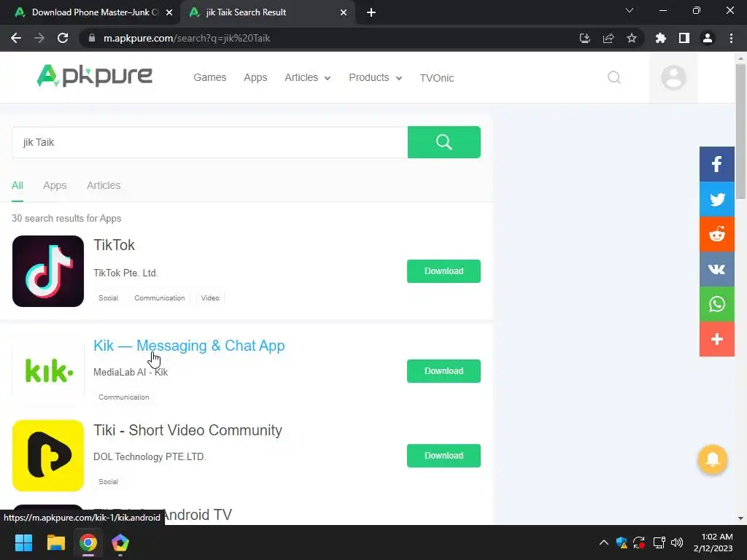The height and width of the screenshot is (560, 747).
Task: Open the Chrome extensions puzzle icon
Action: pyautogui.click(x=661, y=38)
